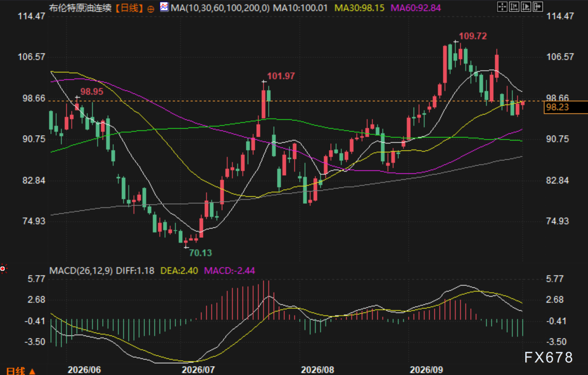
Task: Click the 109.72 high price marker
Action: pos(473,36)
